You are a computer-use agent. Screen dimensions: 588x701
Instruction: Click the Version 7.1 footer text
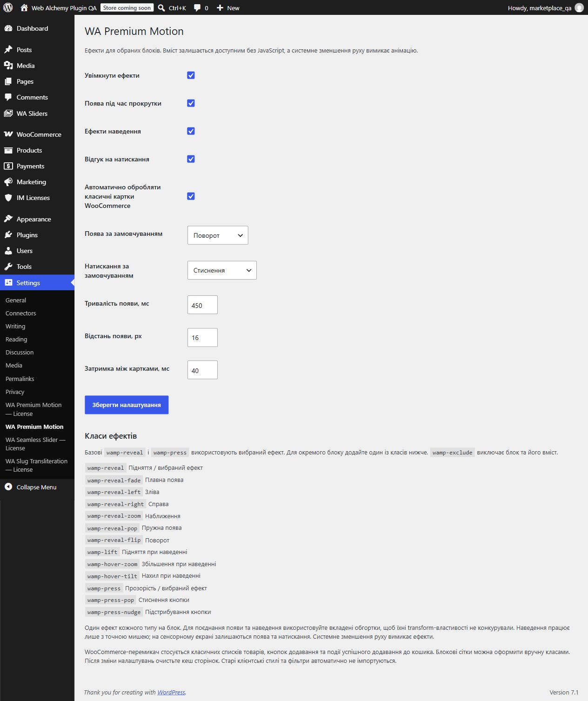pos(564,692)
